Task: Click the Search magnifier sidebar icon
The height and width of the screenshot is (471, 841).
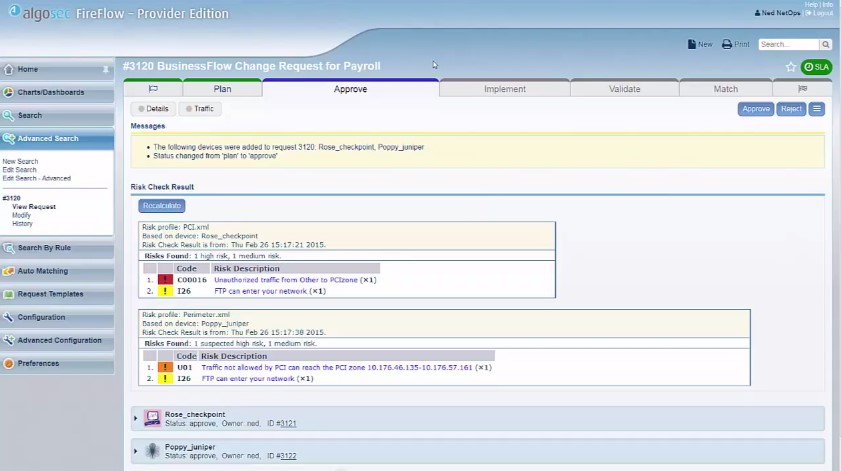Action: [9, 115]
